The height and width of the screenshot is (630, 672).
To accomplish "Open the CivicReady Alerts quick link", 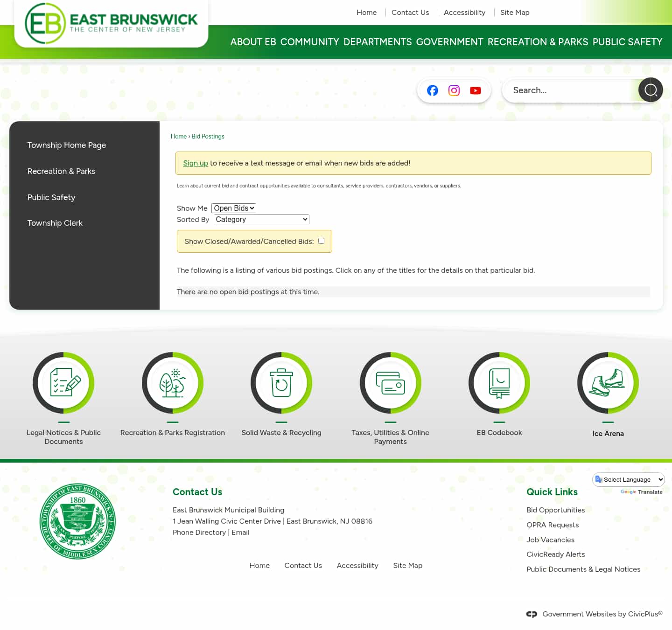I will [x=556, y=554].
